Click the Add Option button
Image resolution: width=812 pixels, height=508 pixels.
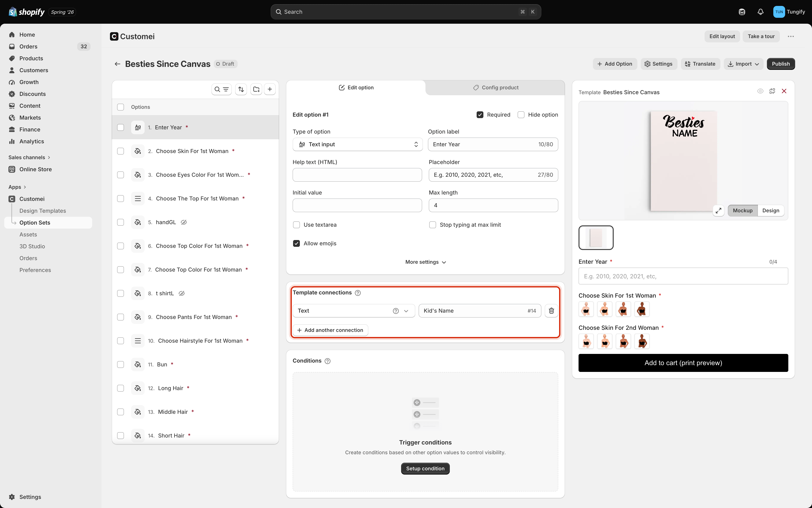click(x=615, y=64)
